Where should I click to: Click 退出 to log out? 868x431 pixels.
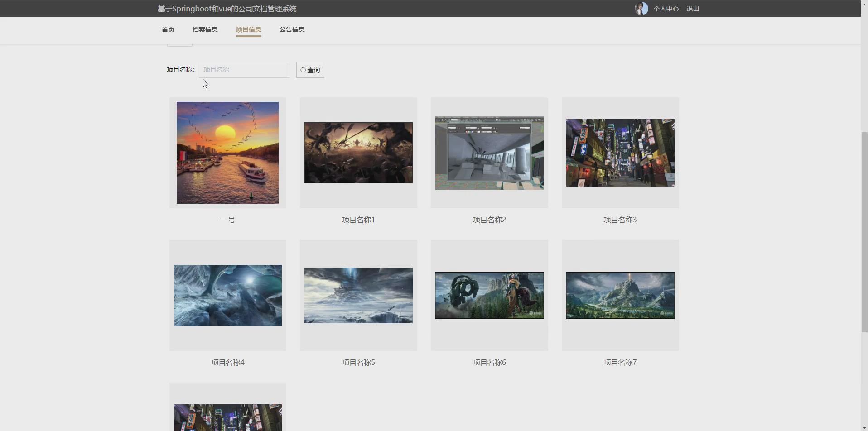tap(693, 9)
